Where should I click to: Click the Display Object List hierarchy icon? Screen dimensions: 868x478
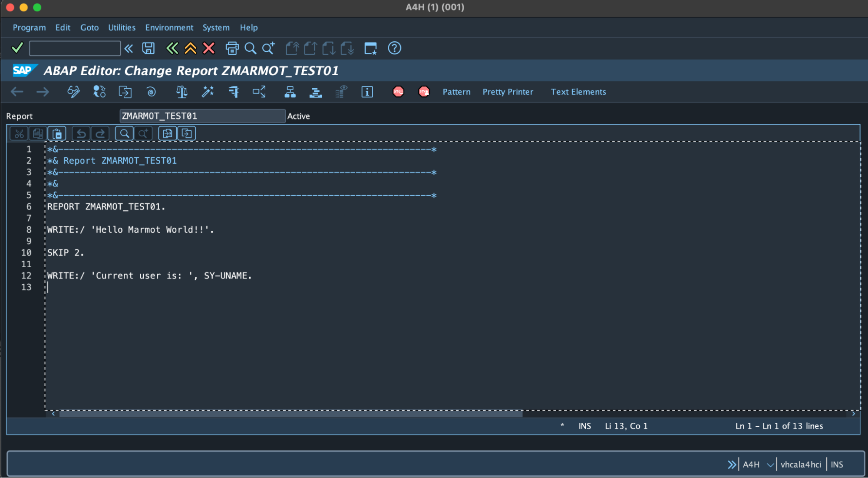(290, 92)
